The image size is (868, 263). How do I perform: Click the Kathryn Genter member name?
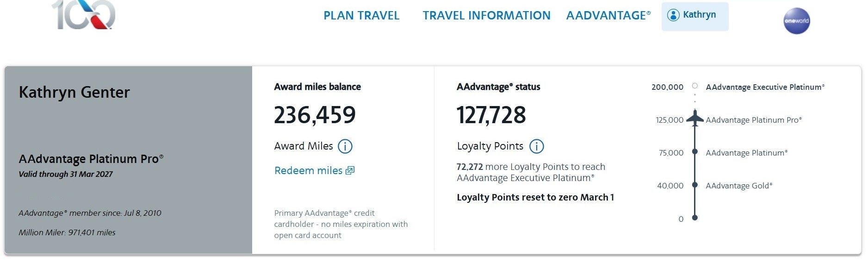[x=74, y=92]
